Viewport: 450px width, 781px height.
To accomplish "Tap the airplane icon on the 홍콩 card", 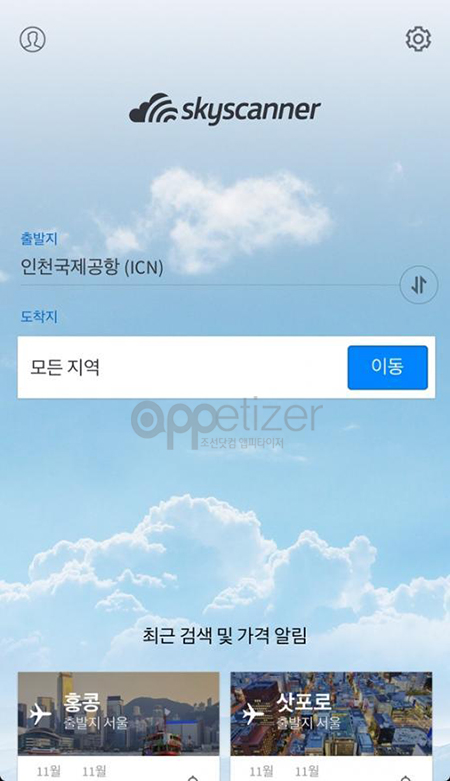I will coord(40,715).
